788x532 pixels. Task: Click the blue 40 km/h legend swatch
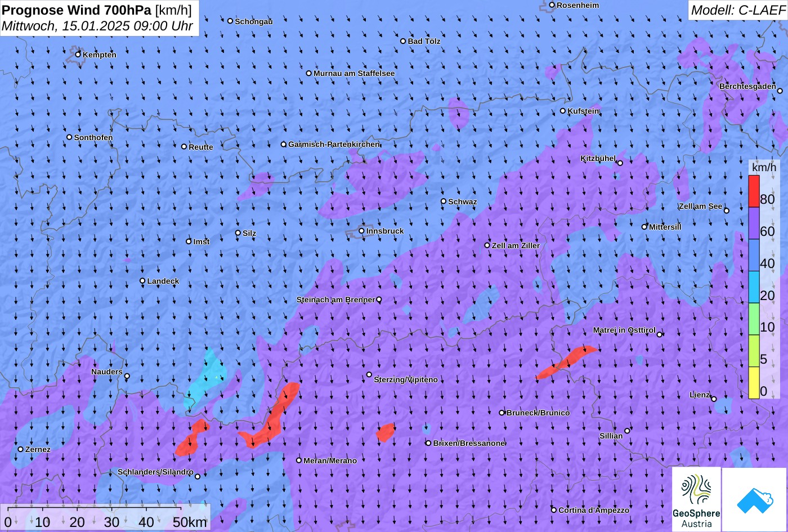(754, 256)
